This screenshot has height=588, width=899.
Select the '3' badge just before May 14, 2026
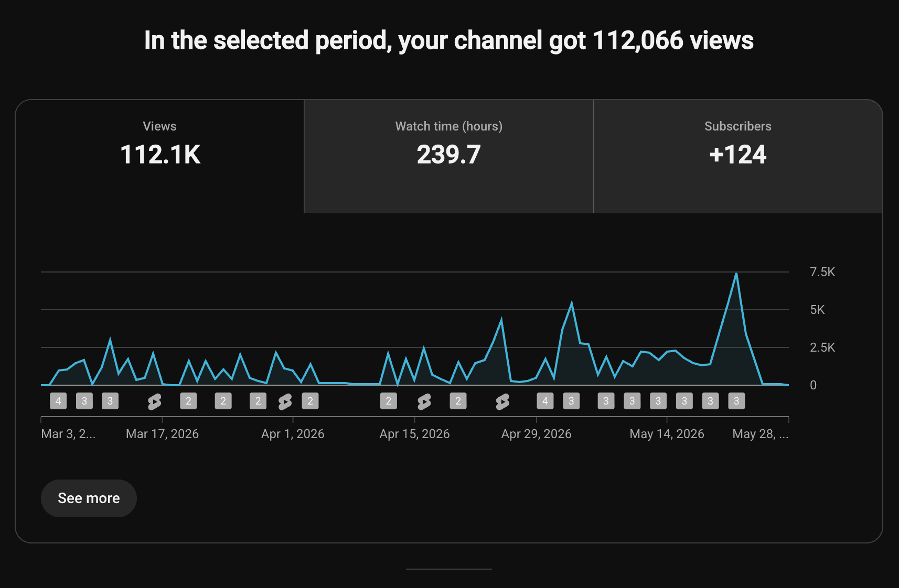click(658, 401)
